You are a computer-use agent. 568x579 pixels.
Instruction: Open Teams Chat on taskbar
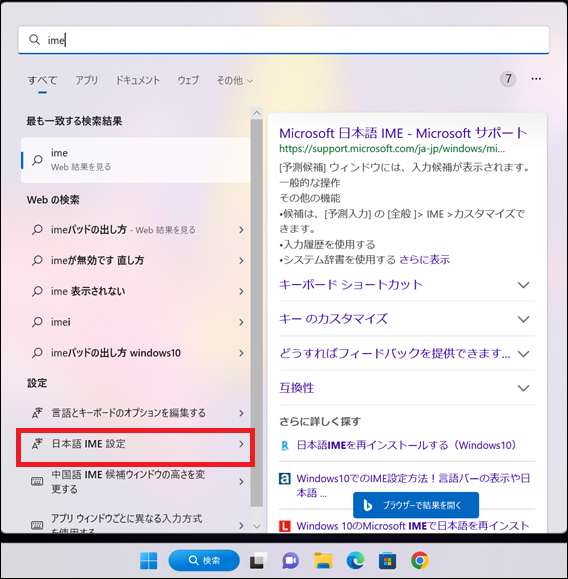pos(291,561)
